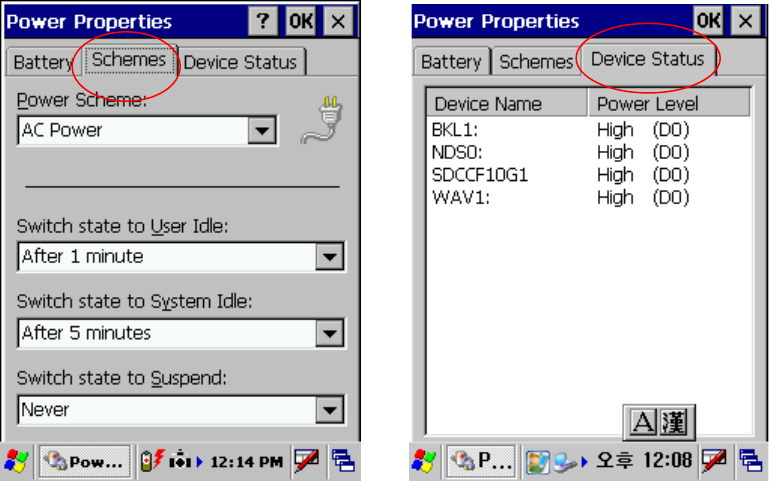This screenshot has width=770, height=481.
Task: Sort by Device Name column header
Action: (x=507, y=104)
